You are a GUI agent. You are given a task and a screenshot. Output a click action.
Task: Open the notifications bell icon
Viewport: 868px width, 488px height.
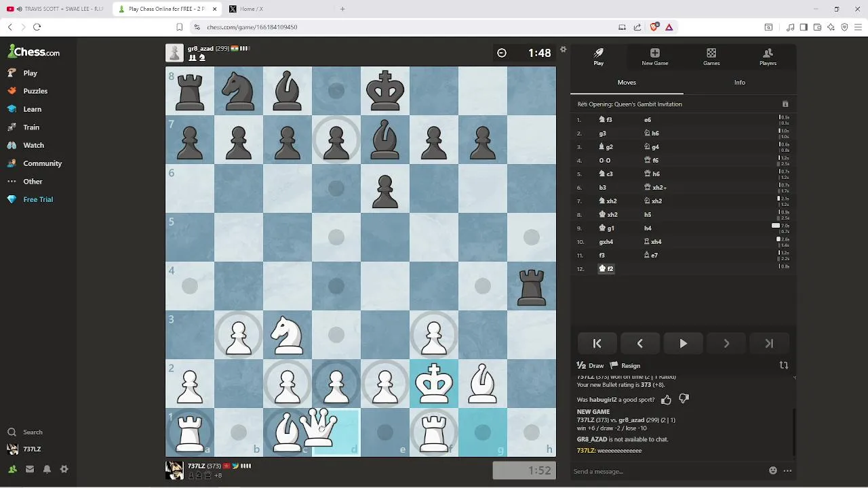point(47,469)
